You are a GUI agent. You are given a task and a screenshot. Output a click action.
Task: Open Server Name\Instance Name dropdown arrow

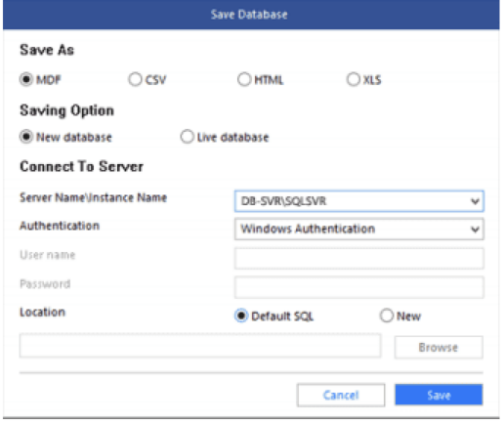point(475,201)
